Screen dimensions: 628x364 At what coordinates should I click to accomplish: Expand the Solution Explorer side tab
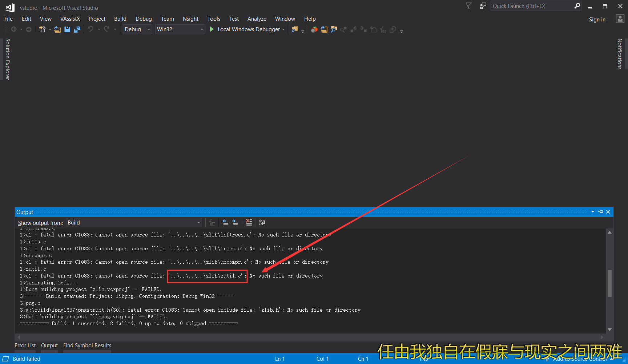tap(7, 59)
